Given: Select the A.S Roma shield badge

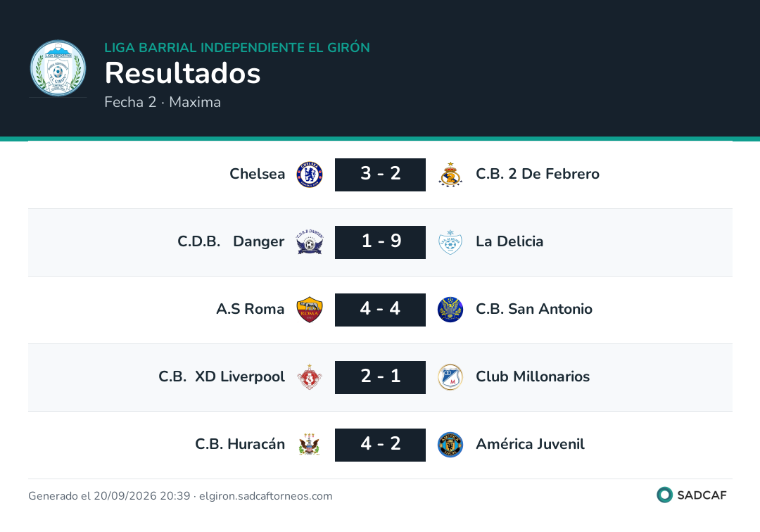Looking at the screenshot, I should (x=310, y=310).
